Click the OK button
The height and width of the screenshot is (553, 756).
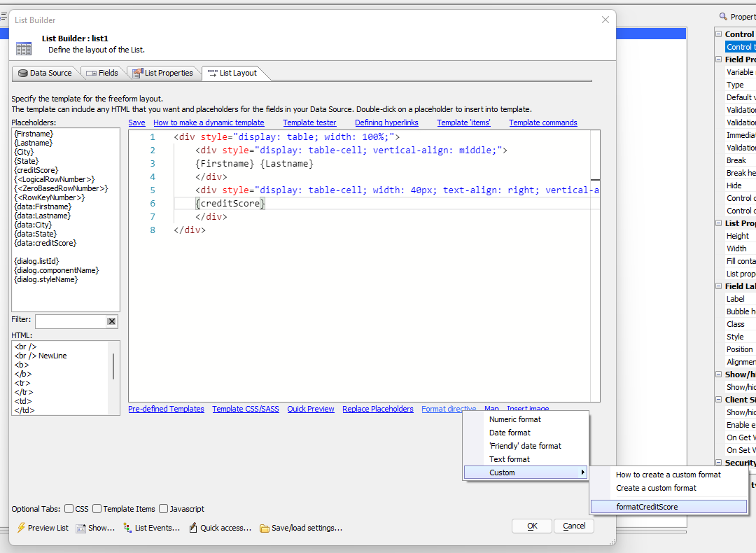pos(532,526)
